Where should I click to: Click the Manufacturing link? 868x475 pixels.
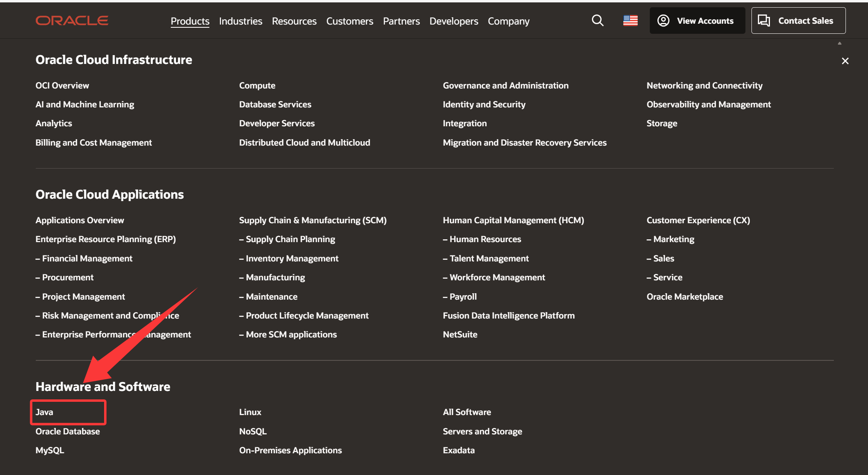coord(272,277)
